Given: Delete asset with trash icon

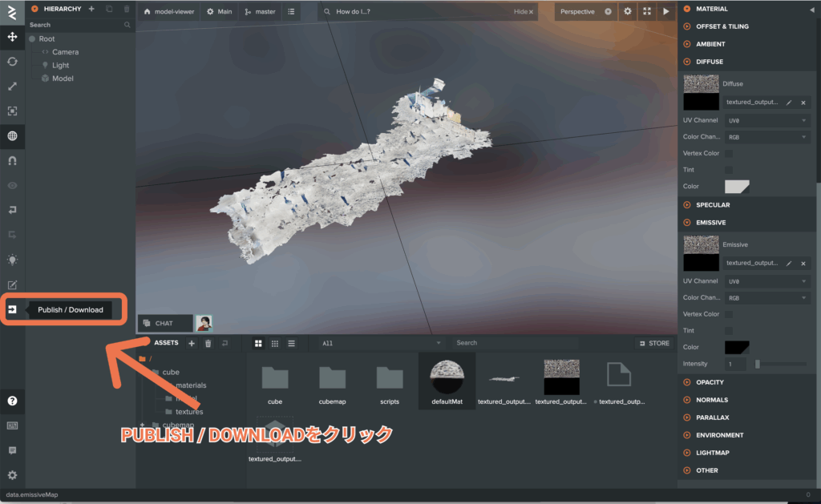Looking at the screenshot, I should (x=208, y=343).
